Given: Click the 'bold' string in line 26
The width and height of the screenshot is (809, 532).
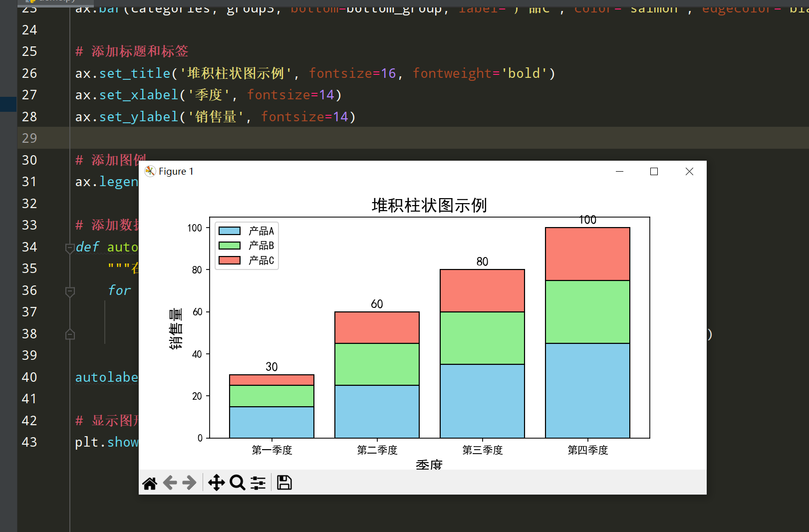Looking at the screenshot, I should click(524, 73).
